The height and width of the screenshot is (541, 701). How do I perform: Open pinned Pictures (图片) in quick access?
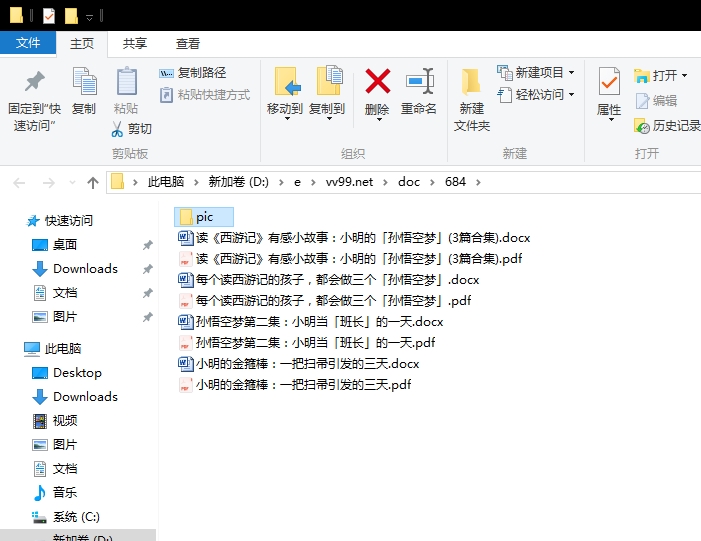55,317
